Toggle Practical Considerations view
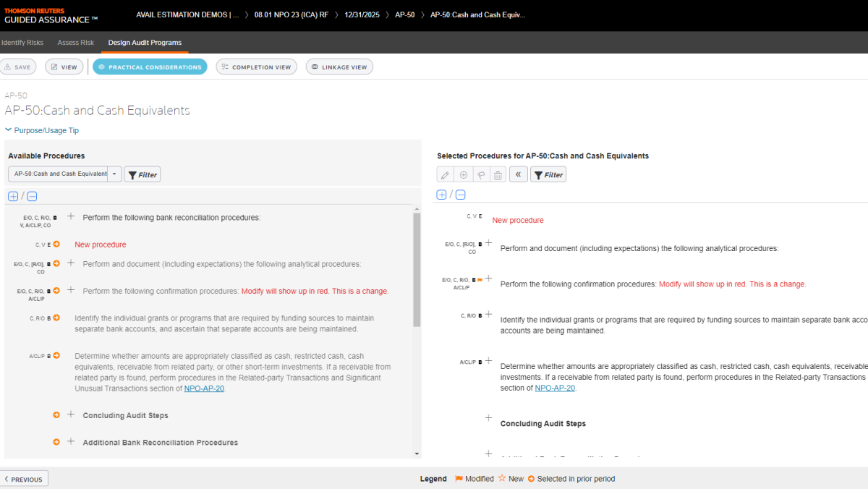Screen dimensions: 868x489 (x=149, y=67)
